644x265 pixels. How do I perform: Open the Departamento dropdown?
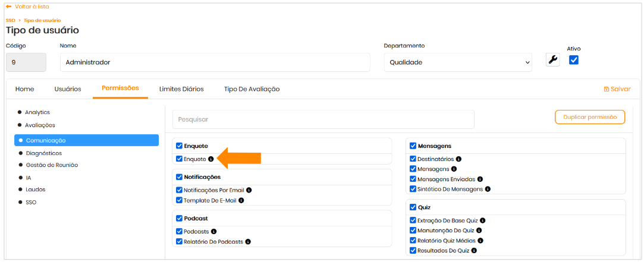(458, 62)
